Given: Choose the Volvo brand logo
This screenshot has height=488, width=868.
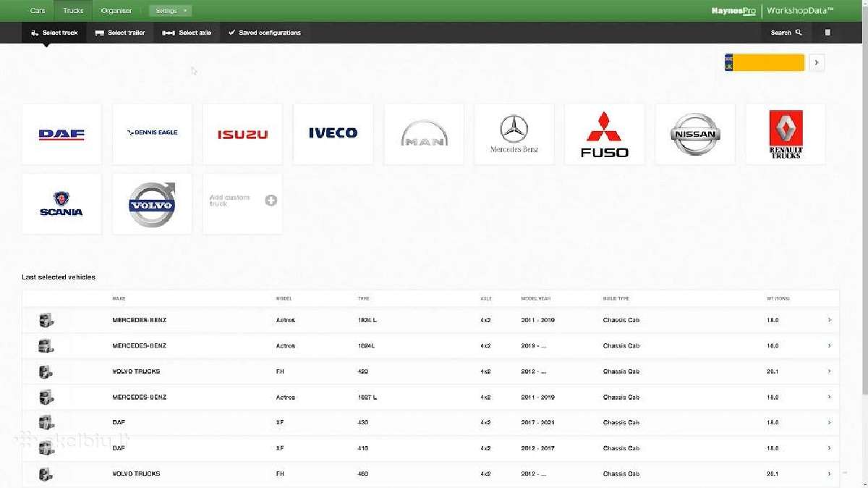Looking at the screenshot, I should 152,203.
